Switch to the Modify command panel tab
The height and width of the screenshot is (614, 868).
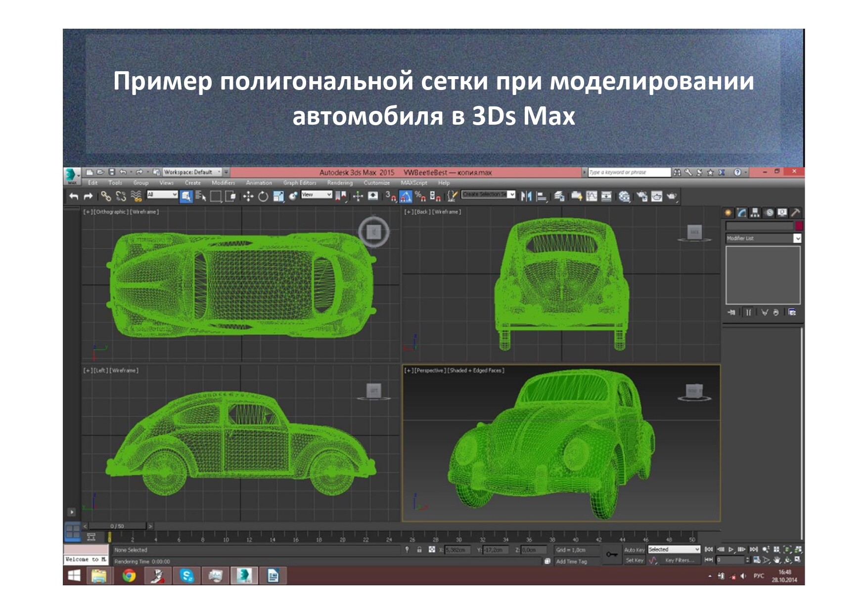[741, 213]
